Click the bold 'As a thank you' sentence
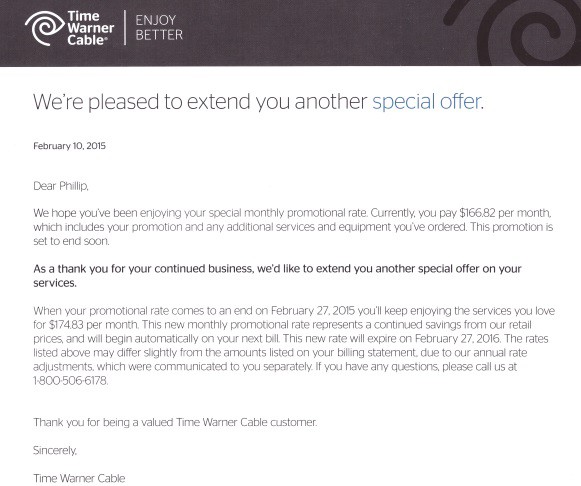This screenshot has height=486, width=581. coord(277,276)
